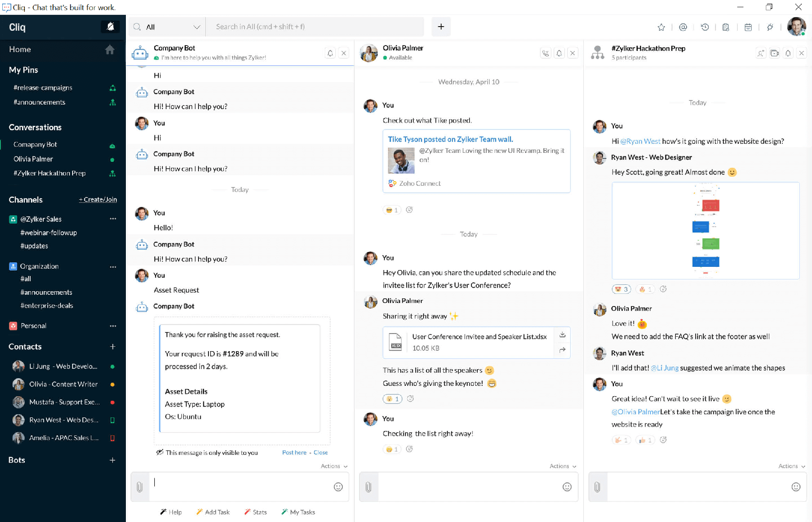Click the Search in All input field

click(x=315, y=27)
